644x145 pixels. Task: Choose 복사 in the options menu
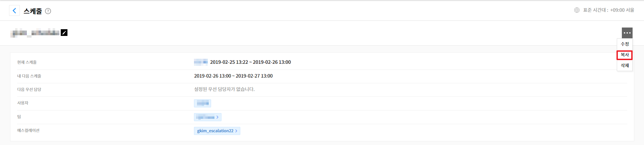point(625,55)
